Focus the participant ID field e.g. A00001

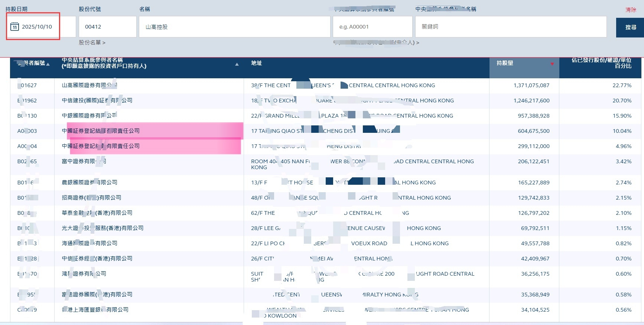(372, 27)
